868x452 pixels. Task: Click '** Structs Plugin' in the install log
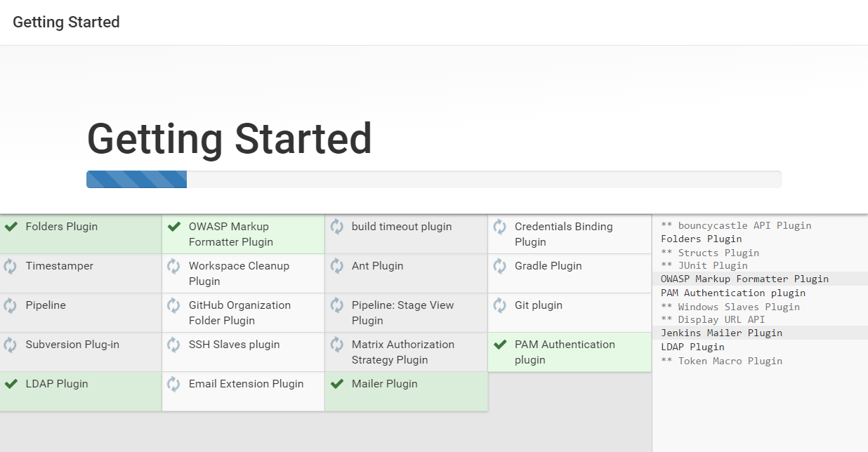710,253
